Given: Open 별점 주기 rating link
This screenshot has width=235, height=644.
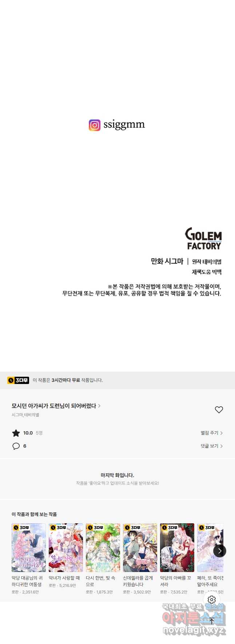Looking at the screenshot, I should click(212, 433).
